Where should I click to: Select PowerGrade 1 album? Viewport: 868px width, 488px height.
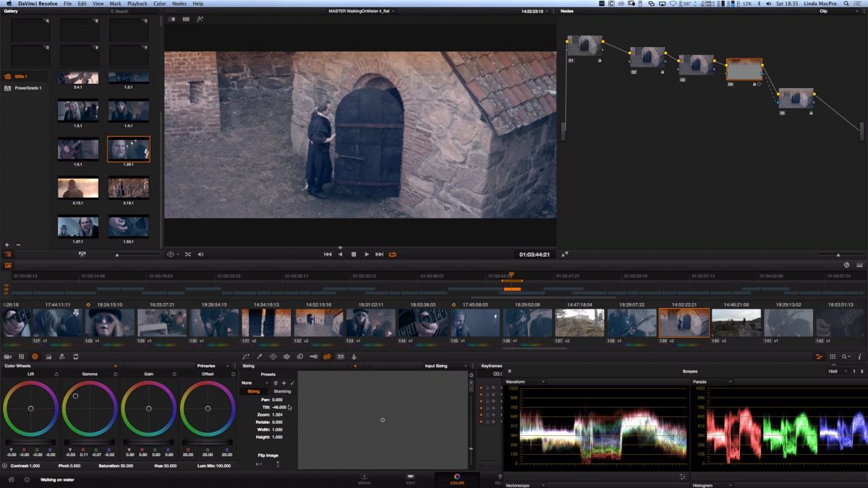click(27, 88)
